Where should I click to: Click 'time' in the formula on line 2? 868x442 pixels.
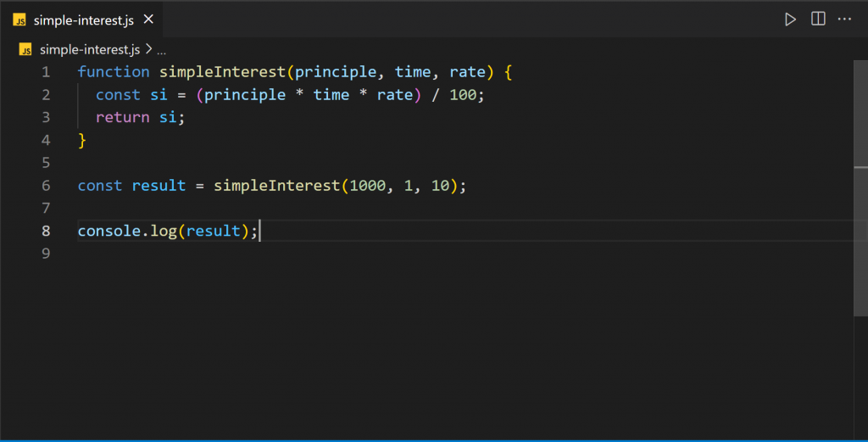(x=331, y=95)
